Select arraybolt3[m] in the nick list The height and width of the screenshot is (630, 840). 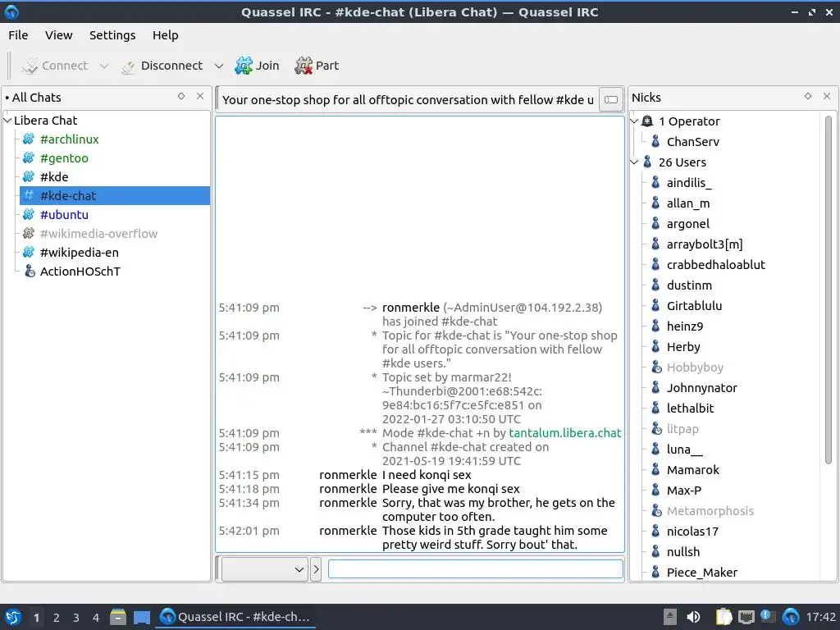[x=705, y=244]
